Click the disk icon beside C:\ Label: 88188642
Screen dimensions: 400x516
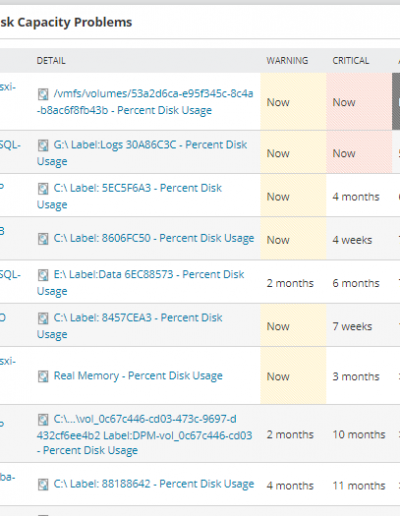43,484
